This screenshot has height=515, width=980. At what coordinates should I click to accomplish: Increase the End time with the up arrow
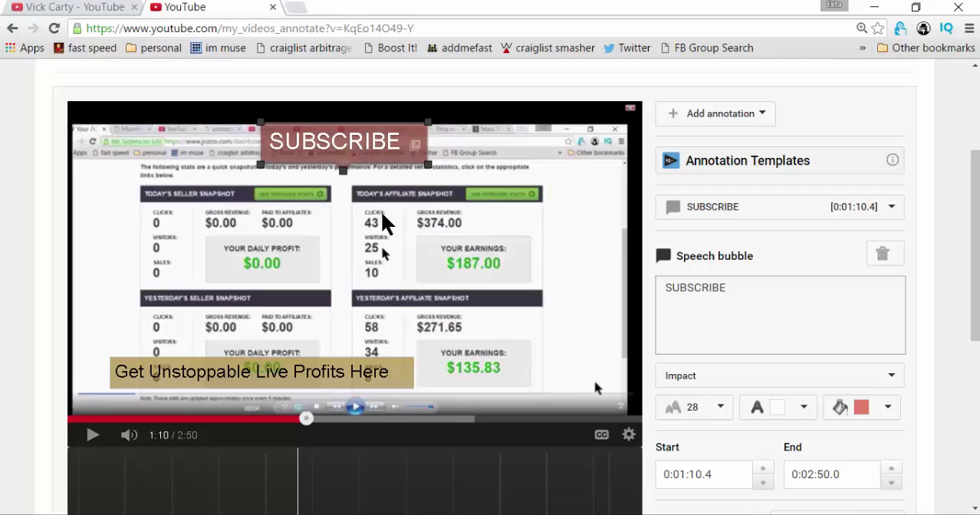(x=891, y=467)
